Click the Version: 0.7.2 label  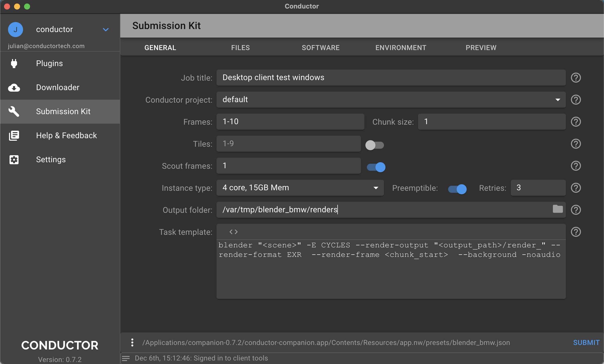[x=60, y=359]
